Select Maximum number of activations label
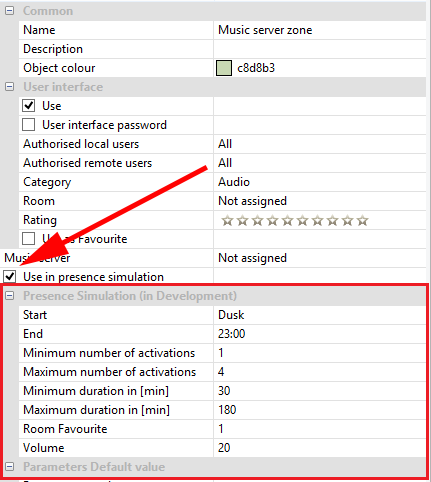The height and width of the screenshot is (482, 431). tap(109, 372)
